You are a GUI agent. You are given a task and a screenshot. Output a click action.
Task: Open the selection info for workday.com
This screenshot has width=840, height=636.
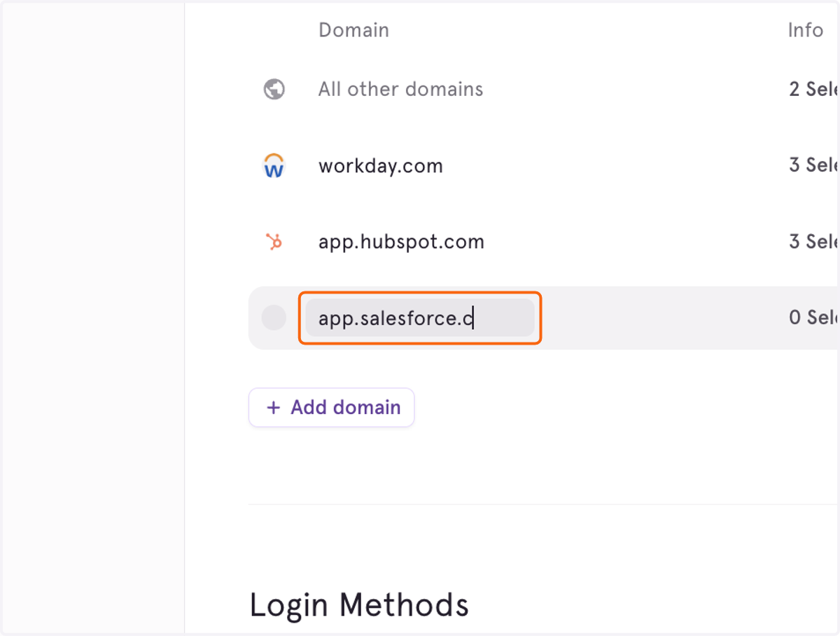(x=813, y=166)
